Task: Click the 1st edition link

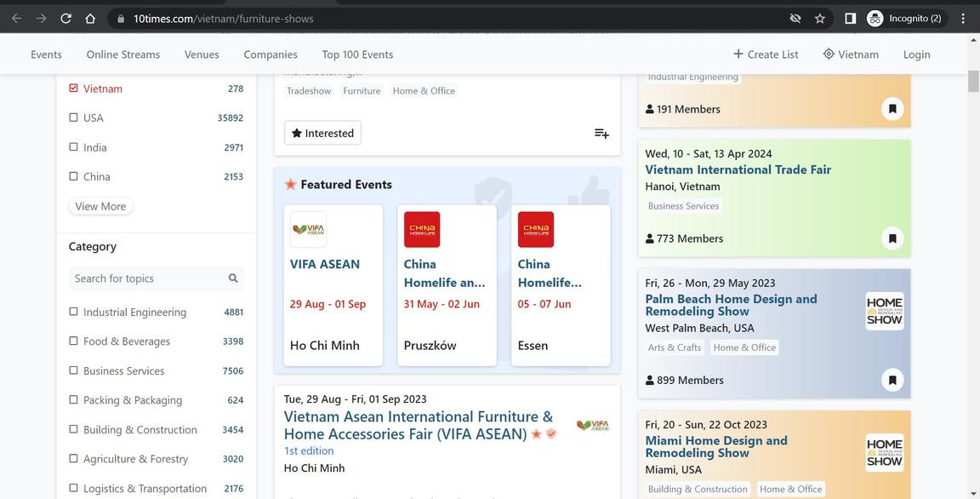Action: (x=309, y=450)
